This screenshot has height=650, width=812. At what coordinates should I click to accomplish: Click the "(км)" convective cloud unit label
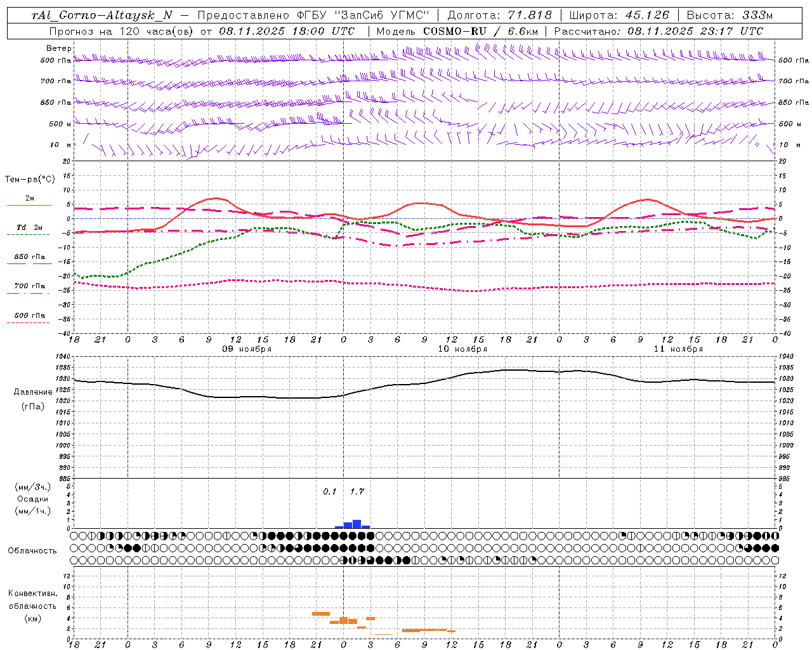(x=32, y=618)
